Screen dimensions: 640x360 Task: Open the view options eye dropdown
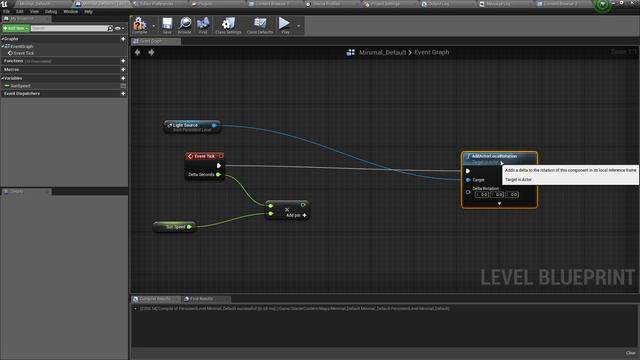[119, 28]
